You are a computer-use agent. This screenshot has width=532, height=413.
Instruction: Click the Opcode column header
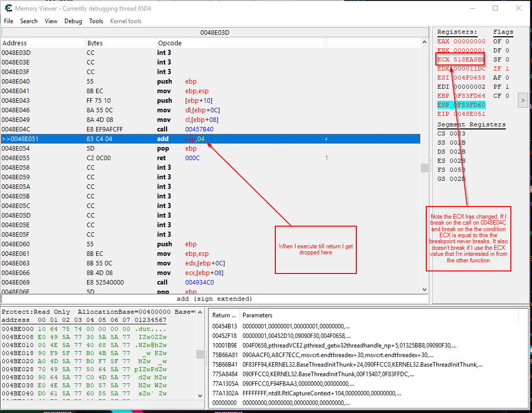170,43
